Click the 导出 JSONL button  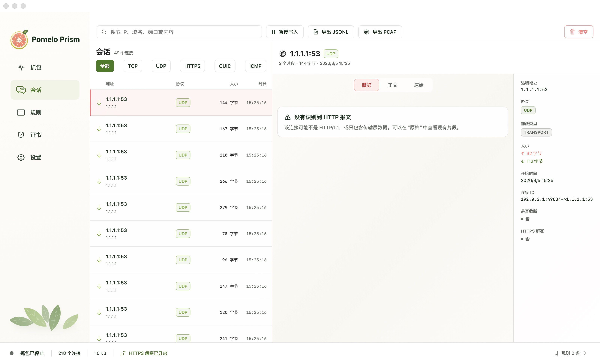(x=331, y=32)
